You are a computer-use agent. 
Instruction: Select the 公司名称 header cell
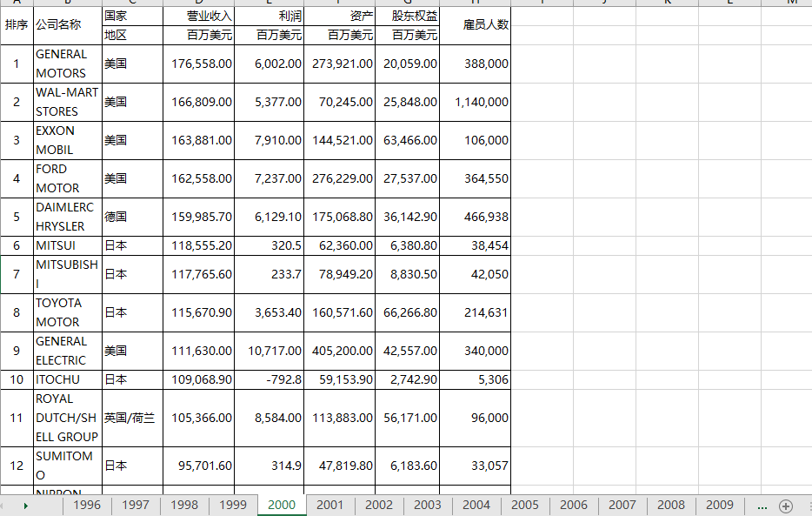click(68, 25)
